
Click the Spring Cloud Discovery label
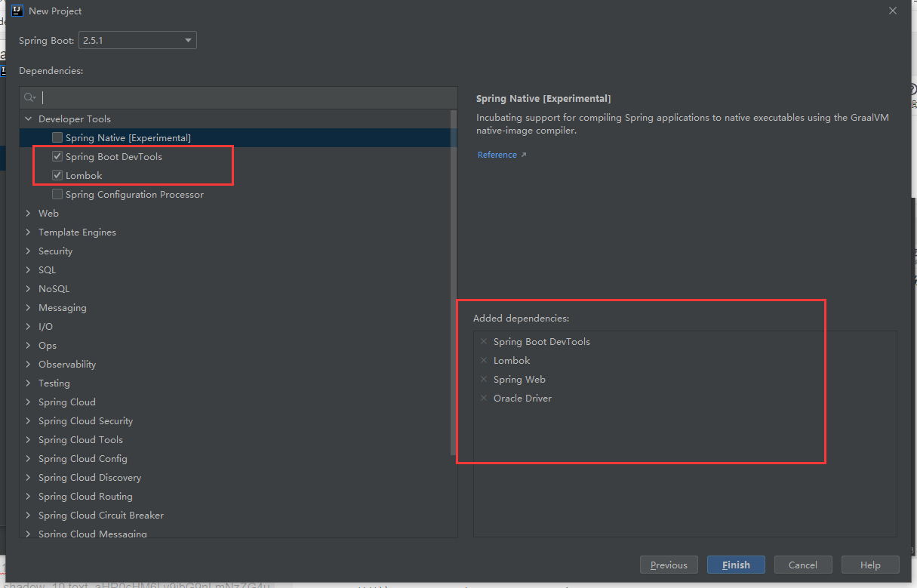click(x=90, y=477)
